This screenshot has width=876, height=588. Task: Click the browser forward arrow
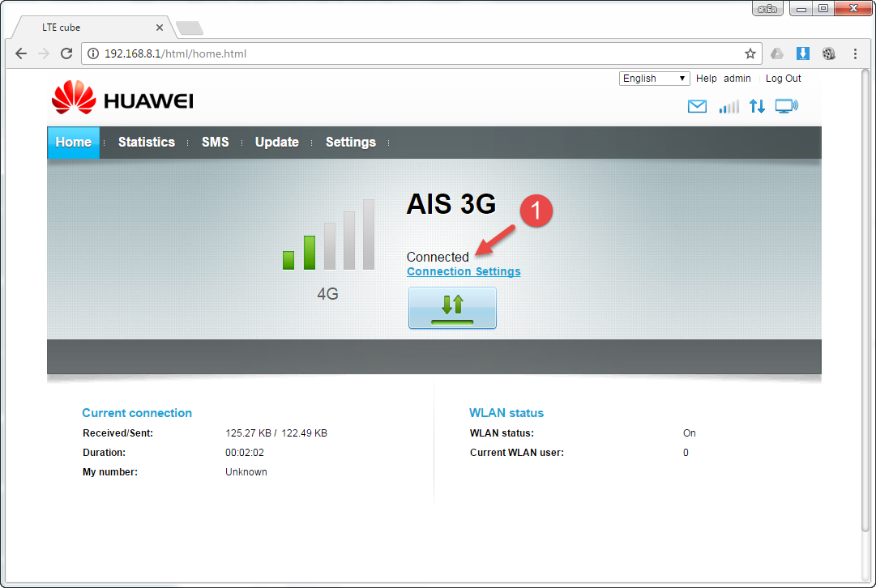pos(44,53)
